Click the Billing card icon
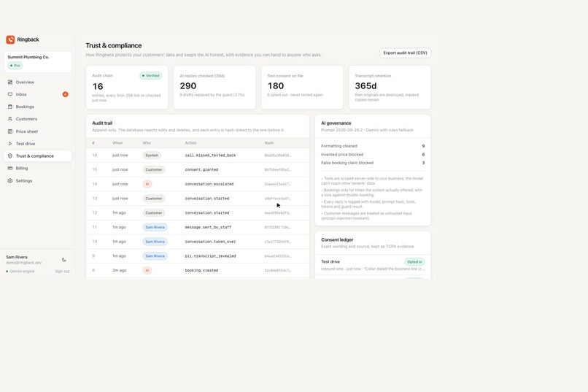The height and width of the screenshot is (392, 588). [10, 168]
